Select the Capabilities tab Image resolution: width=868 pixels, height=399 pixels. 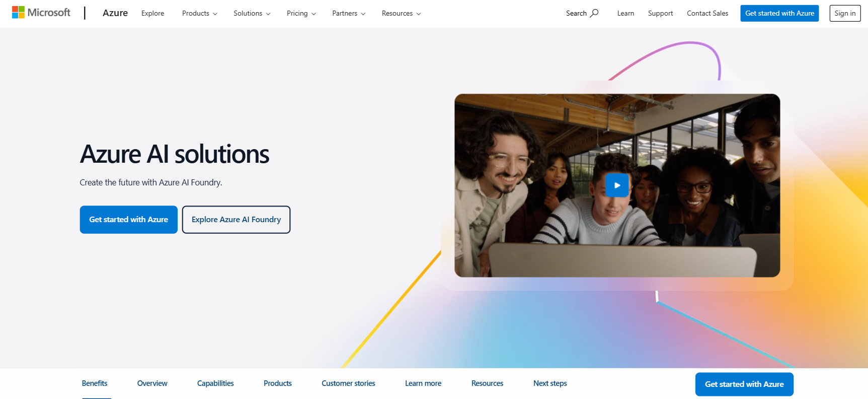click(215, 383)
